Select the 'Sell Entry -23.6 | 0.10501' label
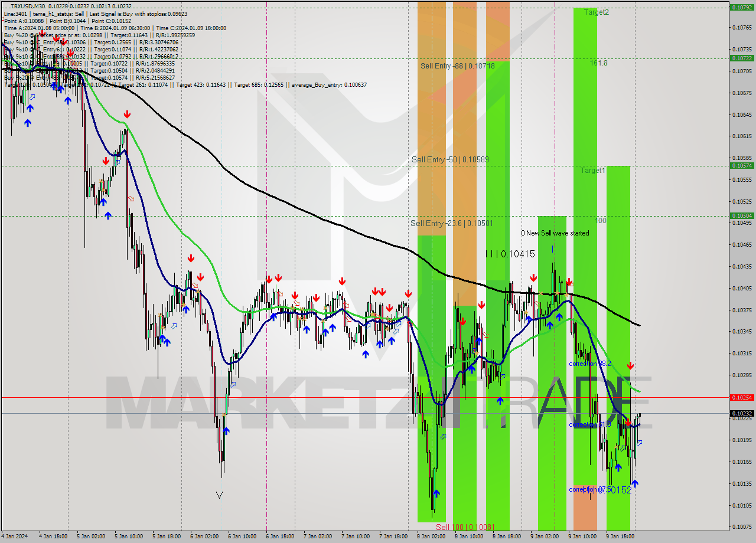Viewport: 756px width, 543px height. point(452,223)
